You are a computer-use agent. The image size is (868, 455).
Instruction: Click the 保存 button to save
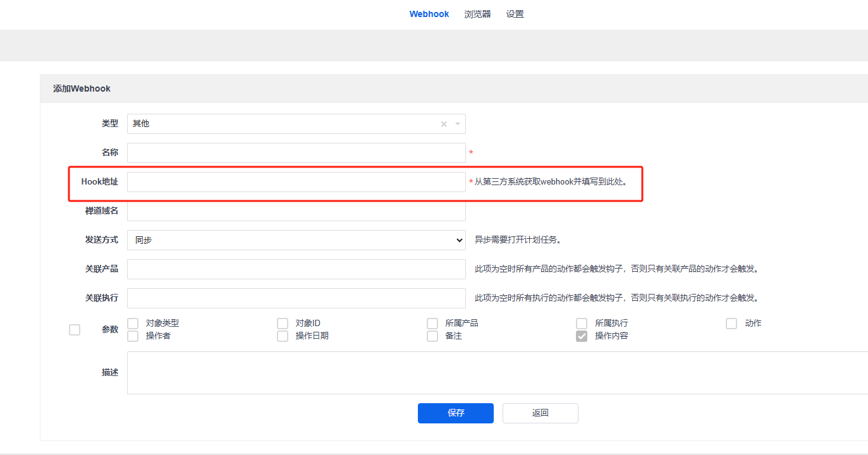(455, 413)
